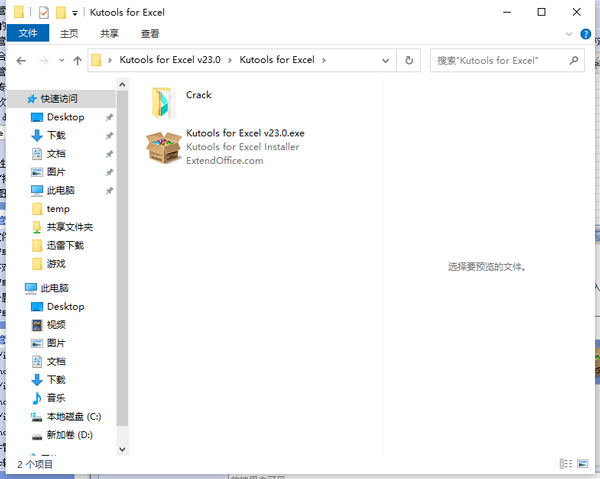Expand the chevron after Kutools for Excel v23.0
The width and height of the screenshot is (600, 479).
(x=230, y=60)
